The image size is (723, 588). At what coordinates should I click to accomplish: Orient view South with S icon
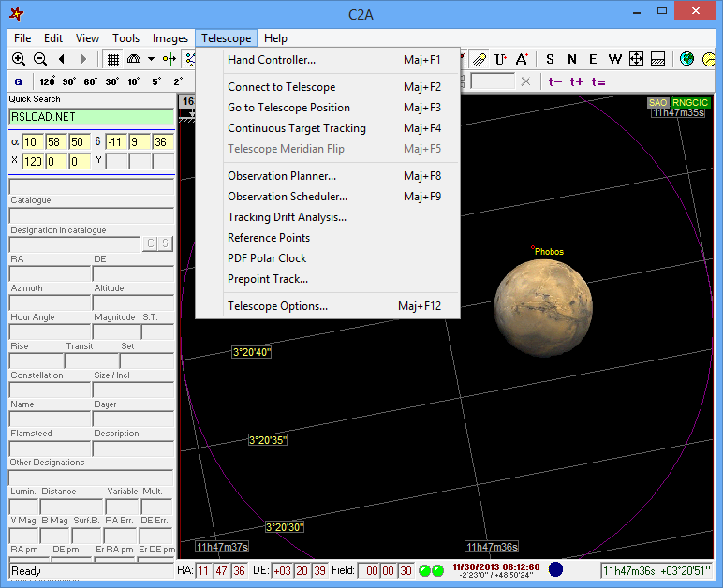coord(550,59)
